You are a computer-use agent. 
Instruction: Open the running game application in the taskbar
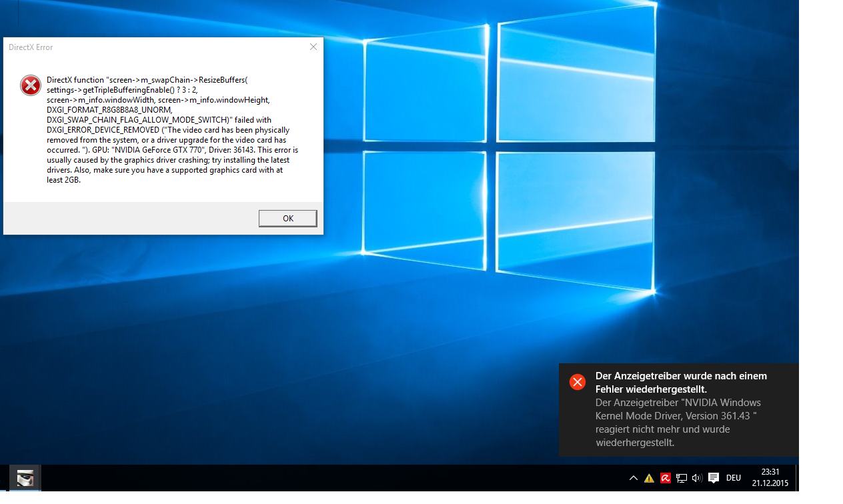[25, 478]
